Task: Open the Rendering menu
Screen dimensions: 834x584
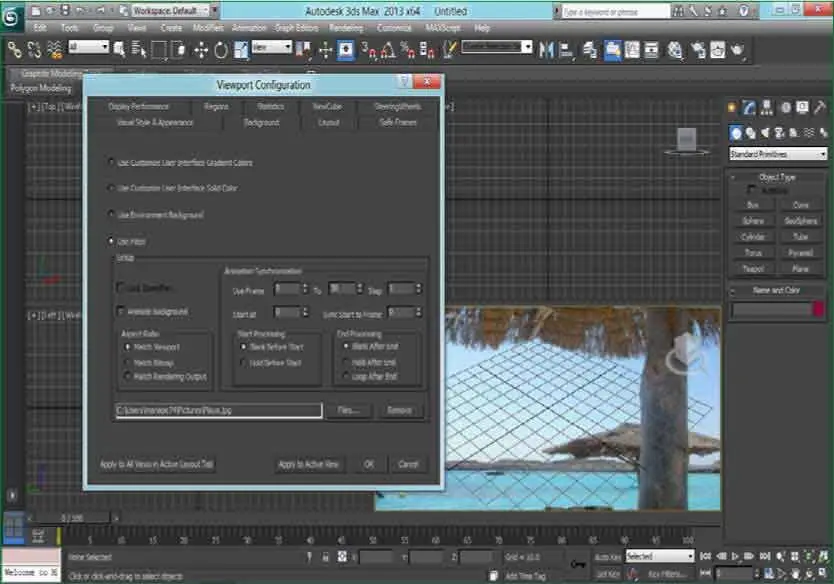Action: coord(346,28)
